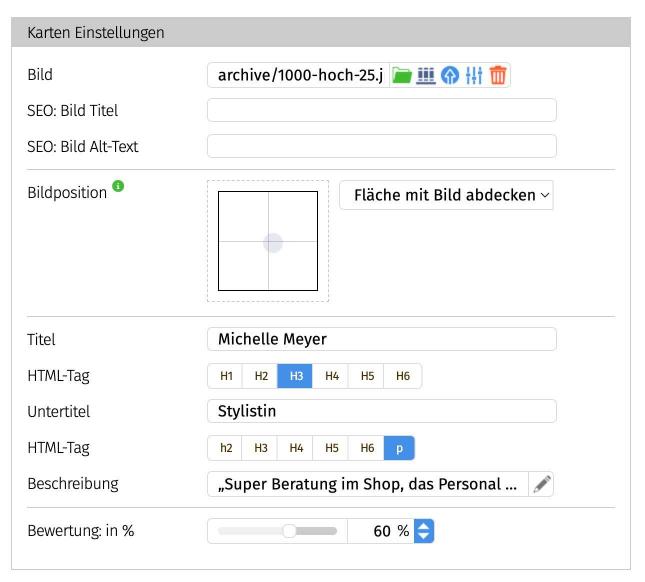Open image settings sliders icon
The image size is (645, 582).
click(x=474, y=76)
